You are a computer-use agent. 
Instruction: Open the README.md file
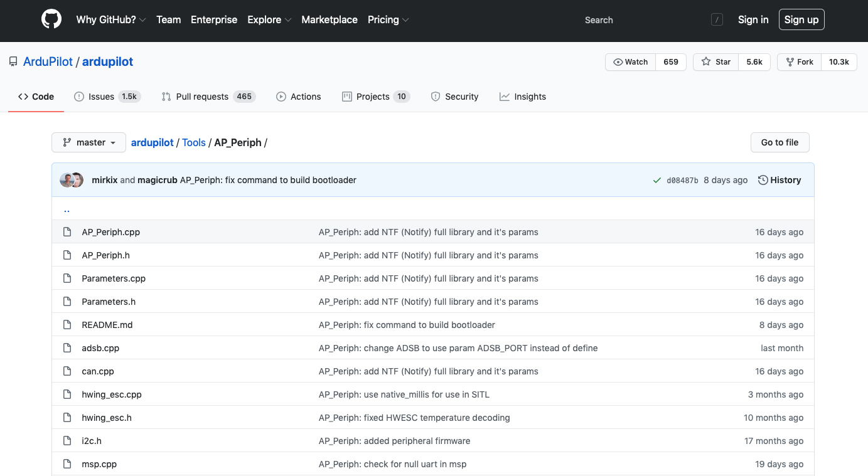pyautogui.click(x=107, y=325)
